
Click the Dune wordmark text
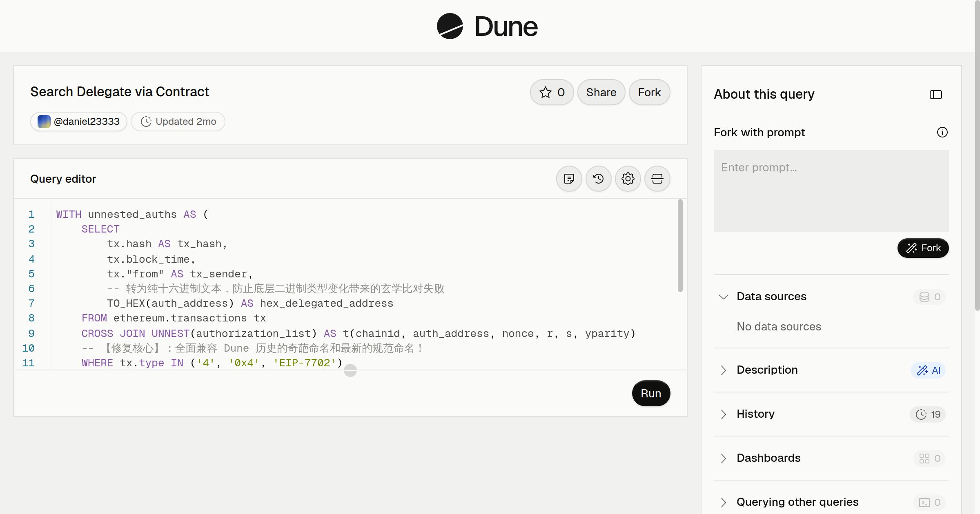click(506, 27)
